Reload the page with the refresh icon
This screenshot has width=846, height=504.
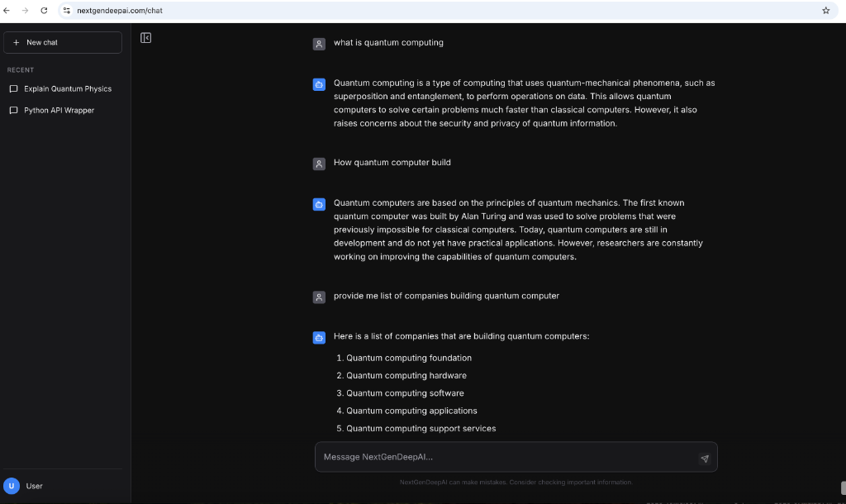coord(45,11)
